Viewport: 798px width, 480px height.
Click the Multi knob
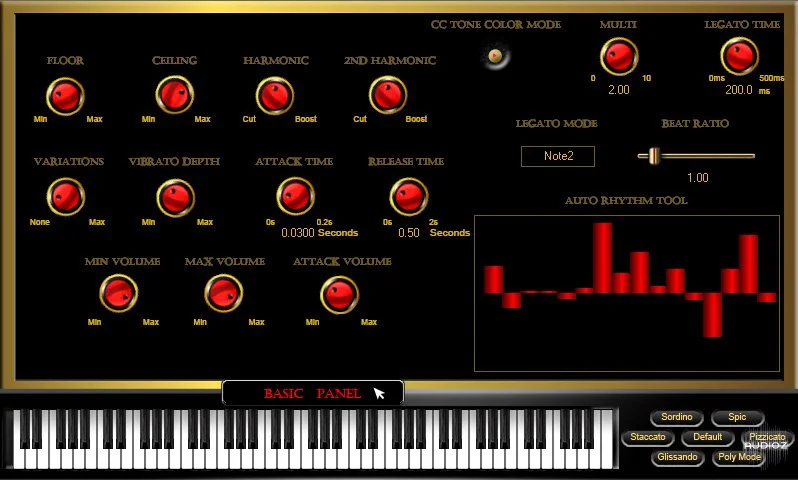619,56
